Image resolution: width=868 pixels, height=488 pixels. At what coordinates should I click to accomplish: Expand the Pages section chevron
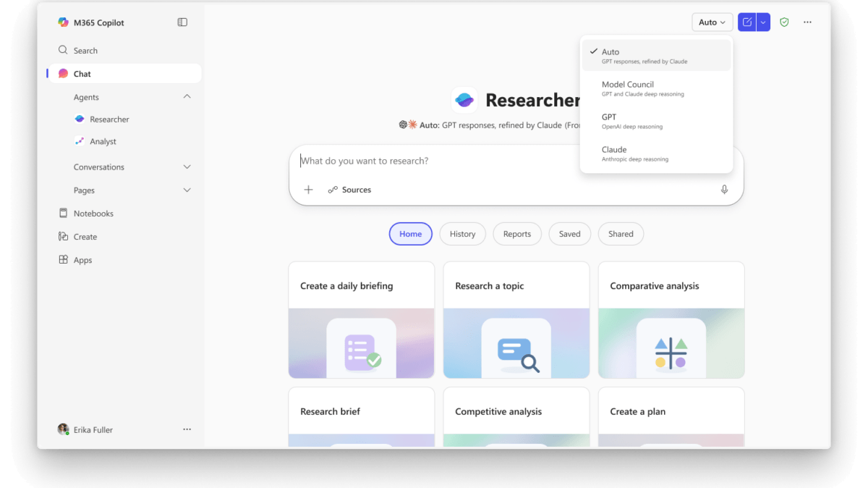pos(187,190)
